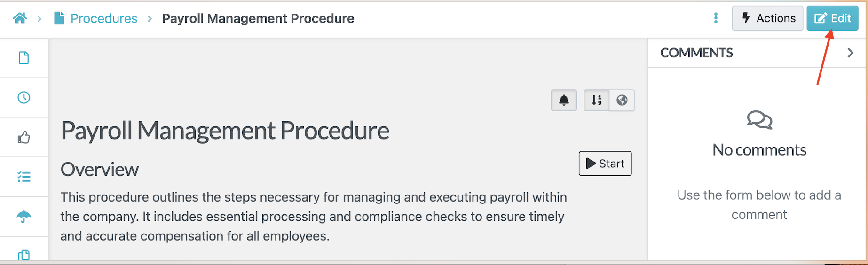The height and width of the screenshot is (265, 868).
Task: Toggle the notification bell button
Action: 564,100
